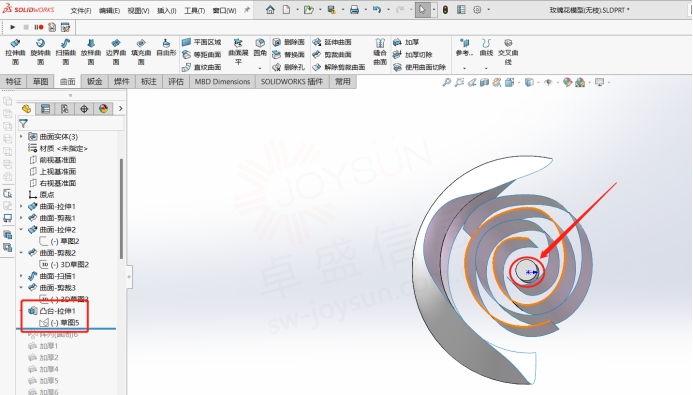The image size is (693, 395).
Task: Open the DisplayManager color wheel tab
Action: pyautogui.click(x=103, y=109)
